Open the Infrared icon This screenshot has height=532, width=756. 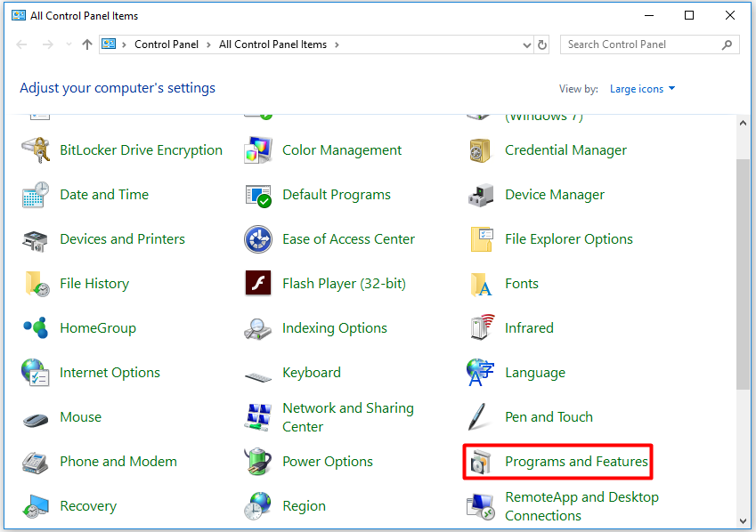[482, 327]
